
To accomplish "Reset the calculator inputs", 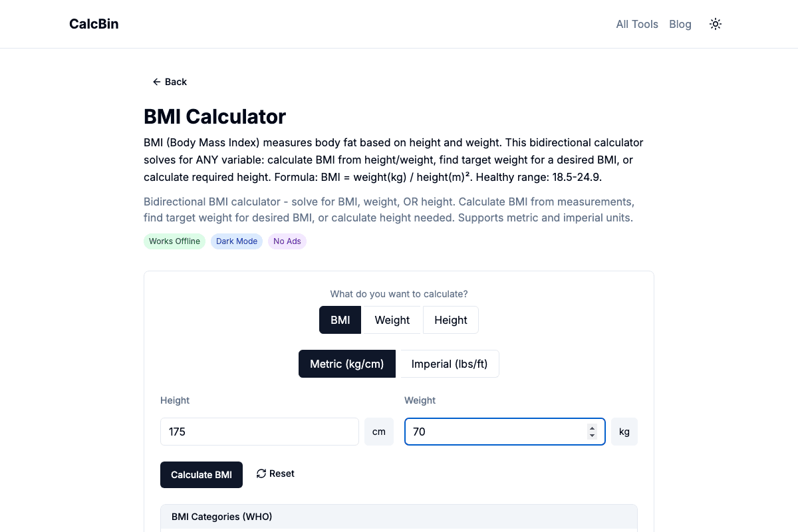I will point(275,473).
